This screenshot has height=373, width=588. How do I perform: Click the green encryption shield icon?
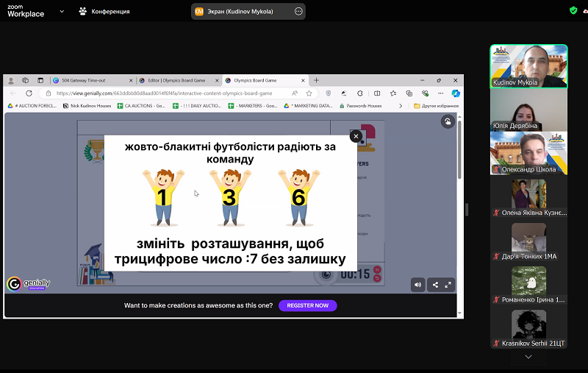[573, 10]
